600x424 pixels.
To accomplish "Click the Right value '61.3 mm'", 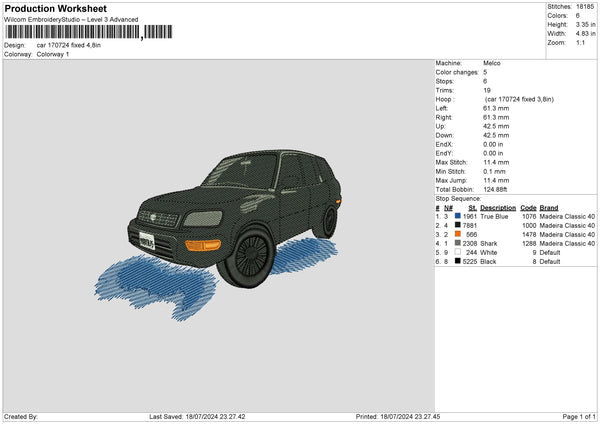I will coord(496,117).
